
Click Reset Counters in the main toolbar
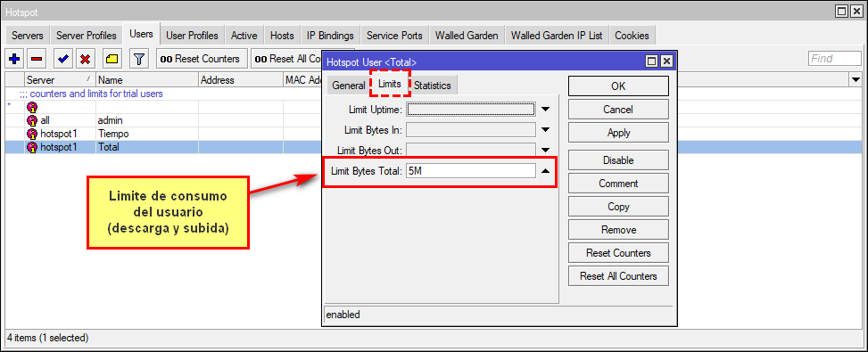click(202, 59)
